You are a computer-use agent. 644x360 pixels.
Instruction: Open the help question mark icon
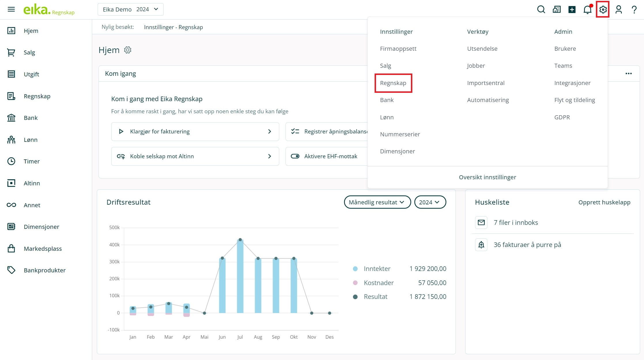tap(634, 10)
